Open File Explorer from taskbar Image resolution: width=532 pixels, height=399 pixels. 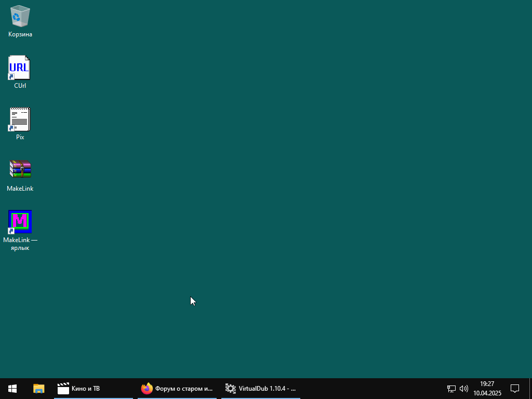pyautogui.click(x=38, y=389)
